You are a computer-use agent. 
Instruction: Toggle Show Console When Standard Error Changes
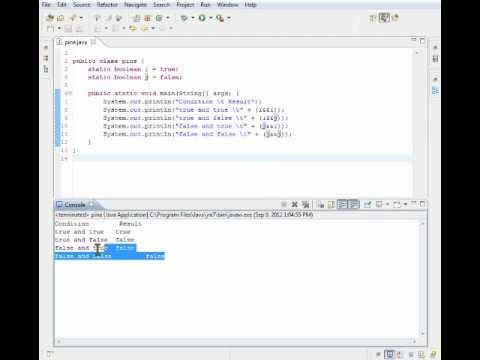[x=354, y=204]
